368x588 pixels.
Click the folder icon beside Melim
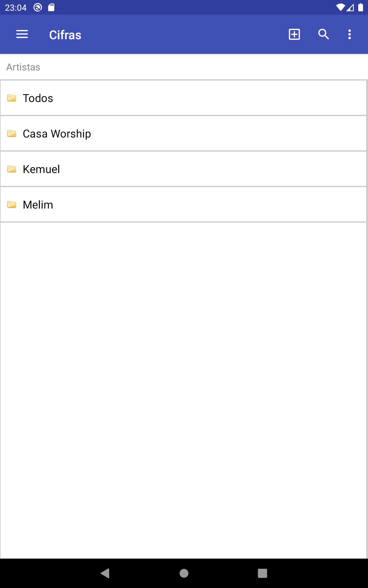tap(12, 205)
